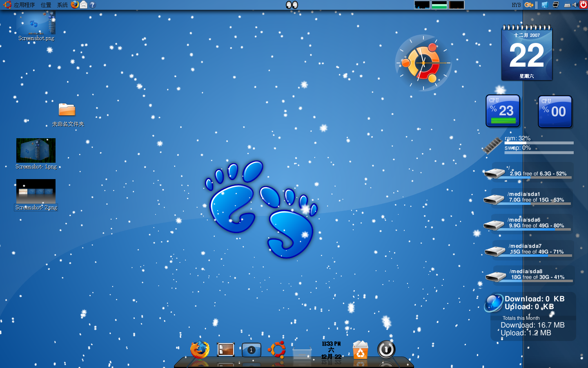
Task: Open the 未命名文件夹 folder icon
Action: point(67,110)
